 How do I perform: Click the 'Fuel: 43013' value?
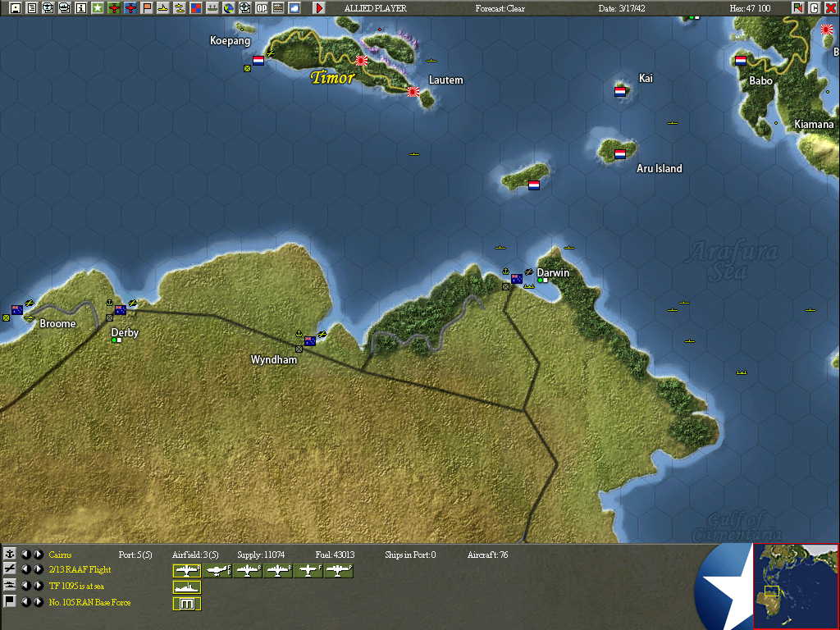pos(335,555)
